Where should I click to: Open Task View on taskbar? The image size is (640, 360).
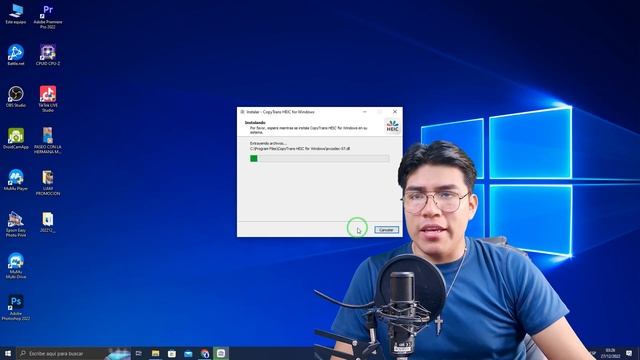pyautogui.click(x=139, y=353)
